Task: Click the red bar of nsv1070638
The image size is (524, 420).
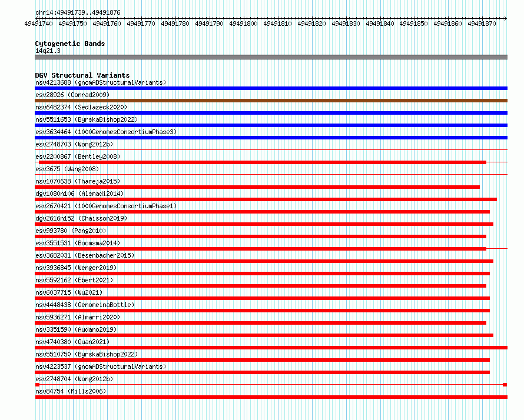Action: pyautogui.click(x=257, y=187)
